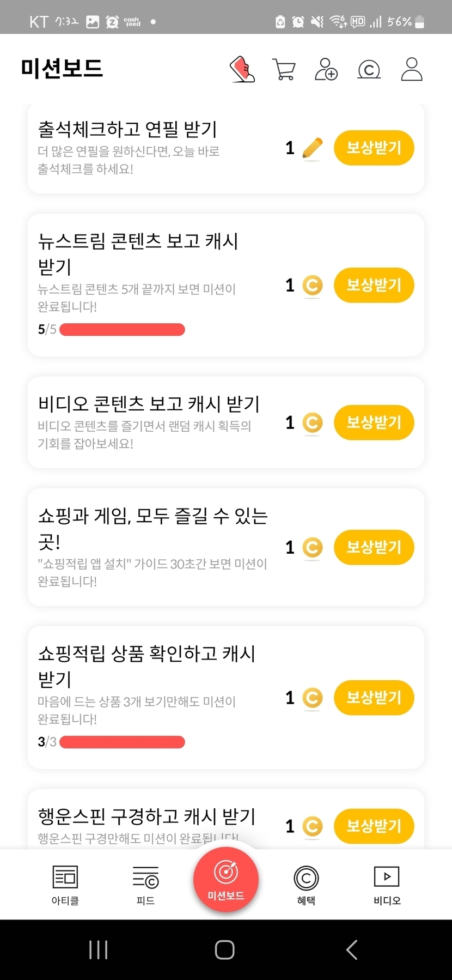Viewport: 452px width, 980px height.
Task: Click the 5/5 red progress bar
Action: (x=122, y=329)
